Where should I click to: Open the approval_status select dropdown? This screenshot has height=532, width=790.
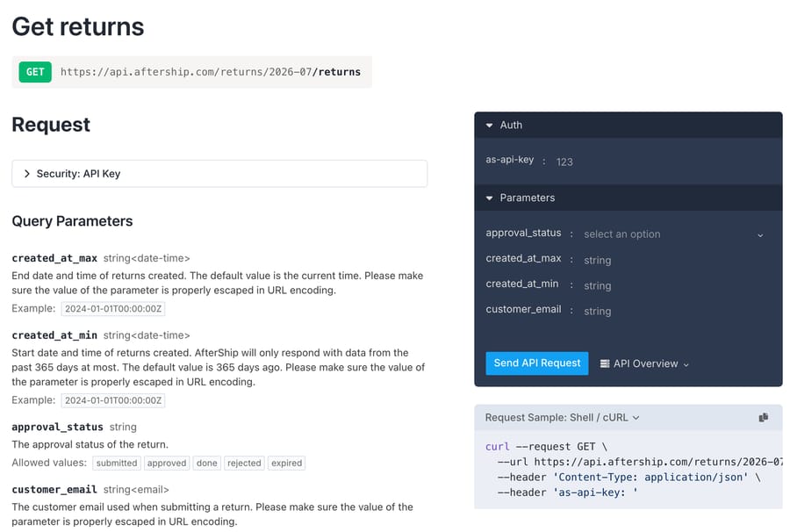point(673,234)
